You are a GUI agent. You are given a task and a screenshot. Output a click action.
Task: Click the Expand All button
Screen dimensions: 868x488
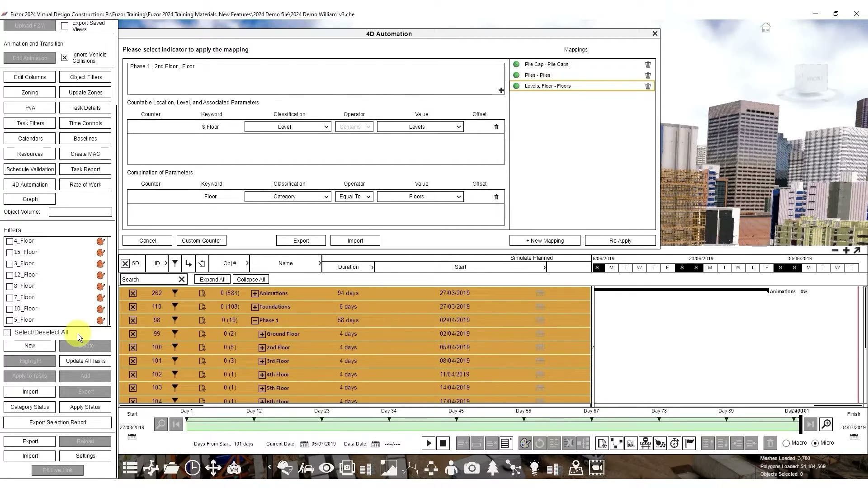(x=212, y=280)
